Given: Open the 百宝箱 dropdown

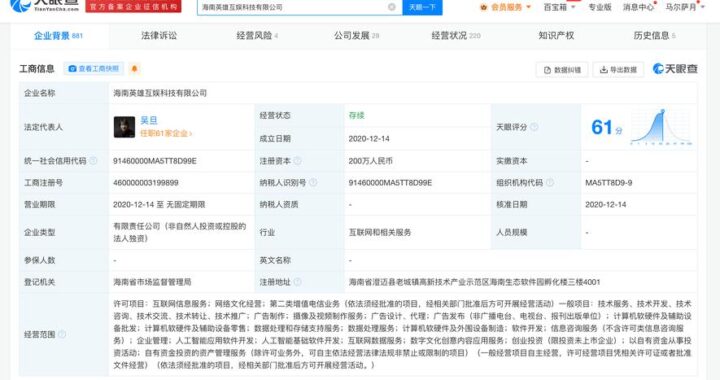Looking at the screenshot, I should 559,7.
